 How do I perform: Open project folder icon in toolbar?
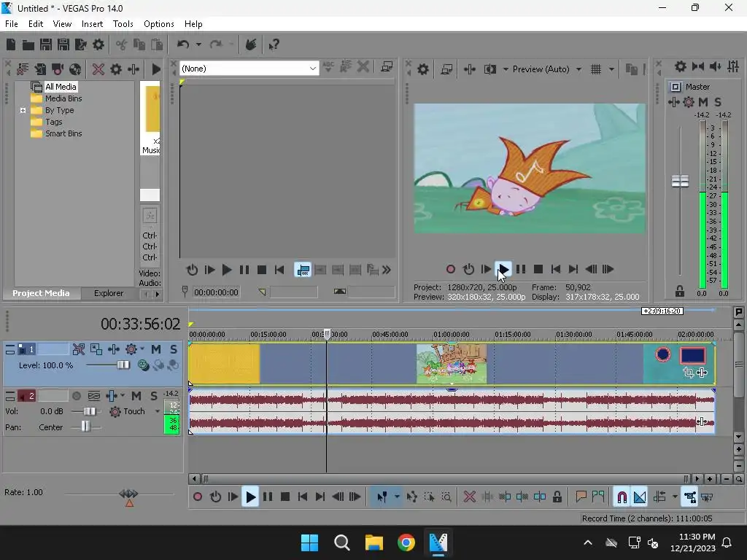click(28, 44)
